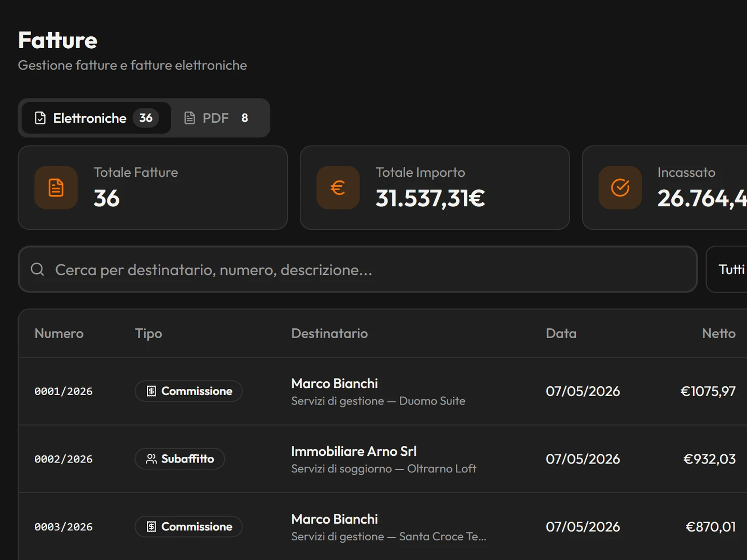Click the net amount €1075,97
The width and height of the screenshot is (747, 560).
coord(708,391)
